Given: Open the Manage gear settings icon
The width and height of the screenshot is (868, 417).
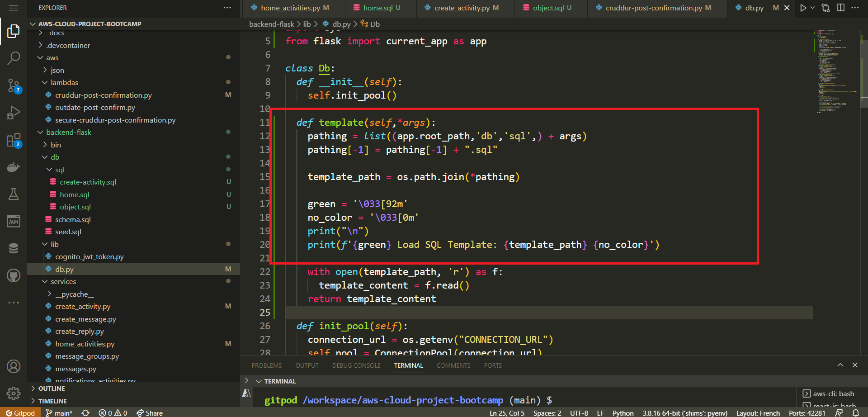Looking at the screenshot, I should 14,393.
